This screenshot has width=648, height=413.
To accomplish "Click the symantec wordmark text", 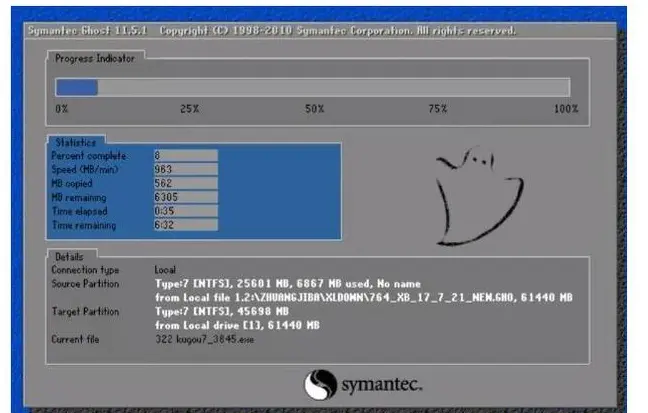I will (381, 385).
